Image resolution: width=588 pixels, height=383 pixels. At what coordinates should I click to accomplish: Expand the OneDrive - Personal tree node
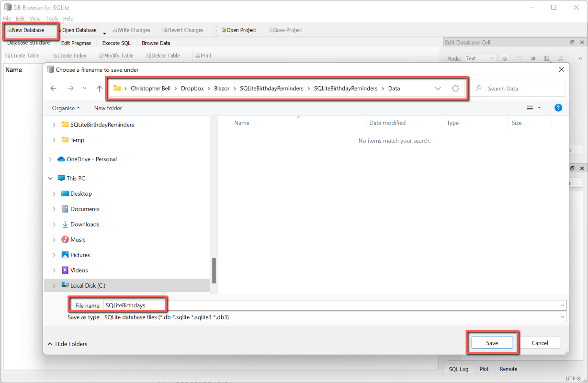pyautogui.click(x=50, y=159)
